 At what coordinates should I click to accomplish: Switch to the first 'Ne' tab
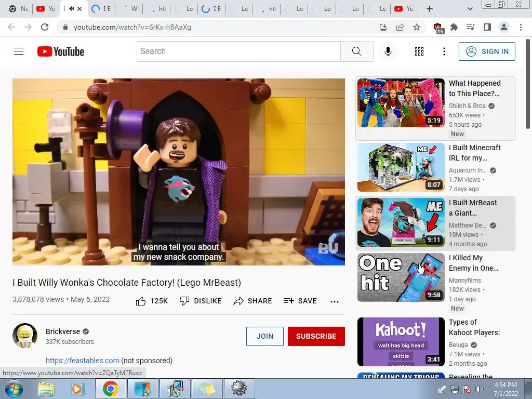coord(19,9)
